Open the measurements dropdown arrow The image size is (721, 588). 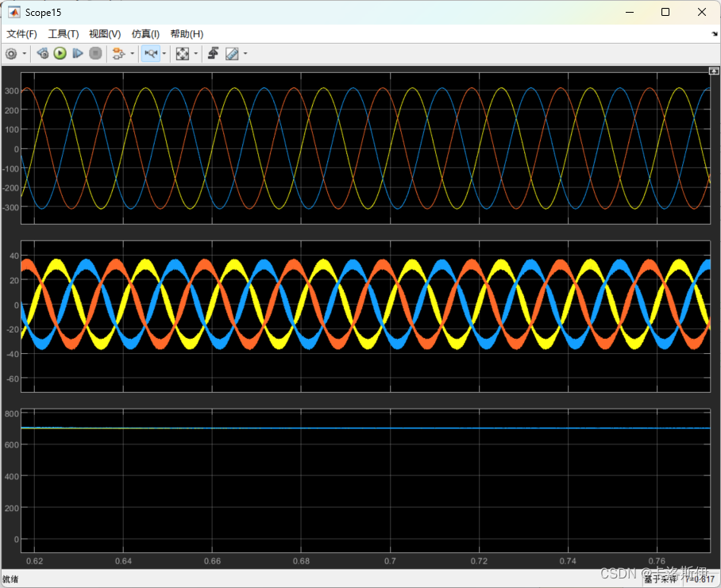click(245, 54)
